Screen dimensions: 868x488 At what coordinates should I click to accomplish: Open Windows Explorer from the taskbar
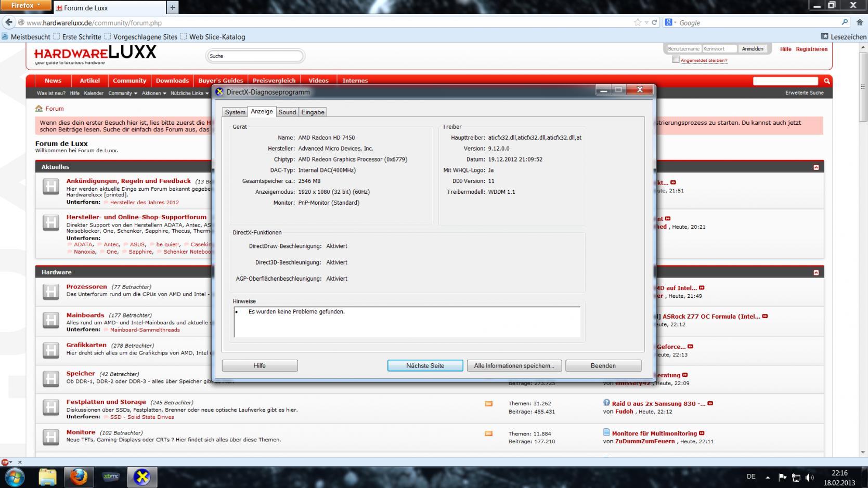tap(47, 477)
